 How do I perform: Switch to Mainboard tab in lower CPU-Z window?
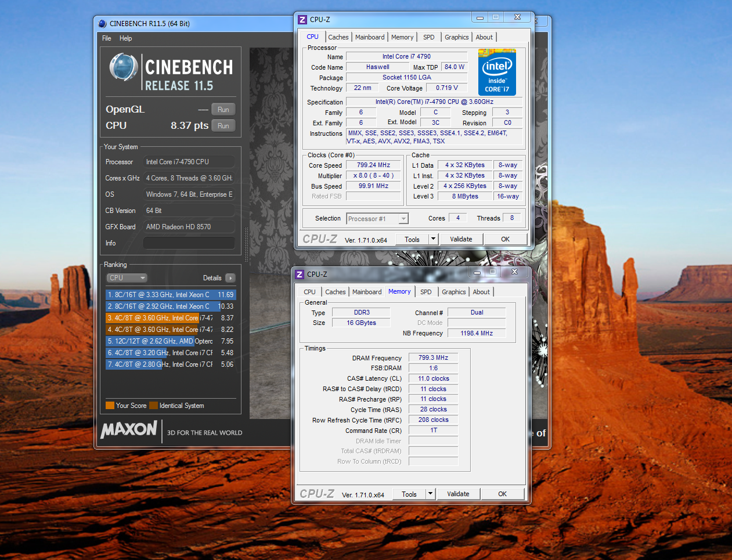367,292
